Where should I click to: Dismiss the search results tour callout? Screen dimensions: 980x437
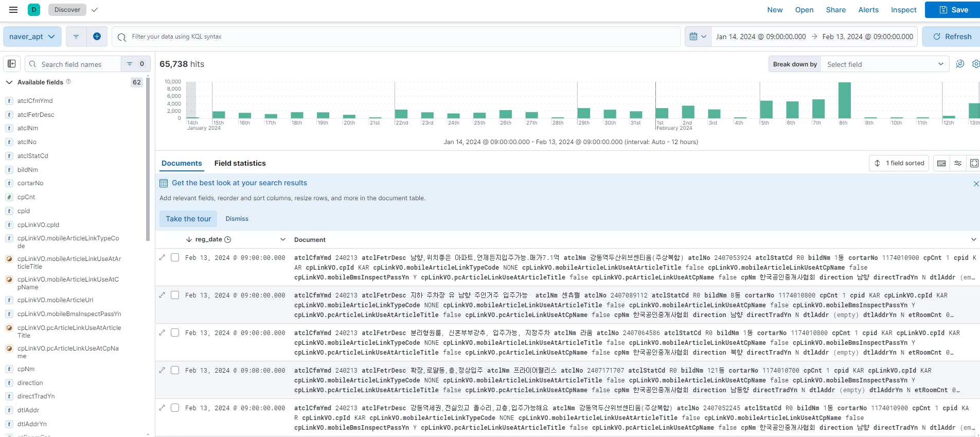pos(237,219)
